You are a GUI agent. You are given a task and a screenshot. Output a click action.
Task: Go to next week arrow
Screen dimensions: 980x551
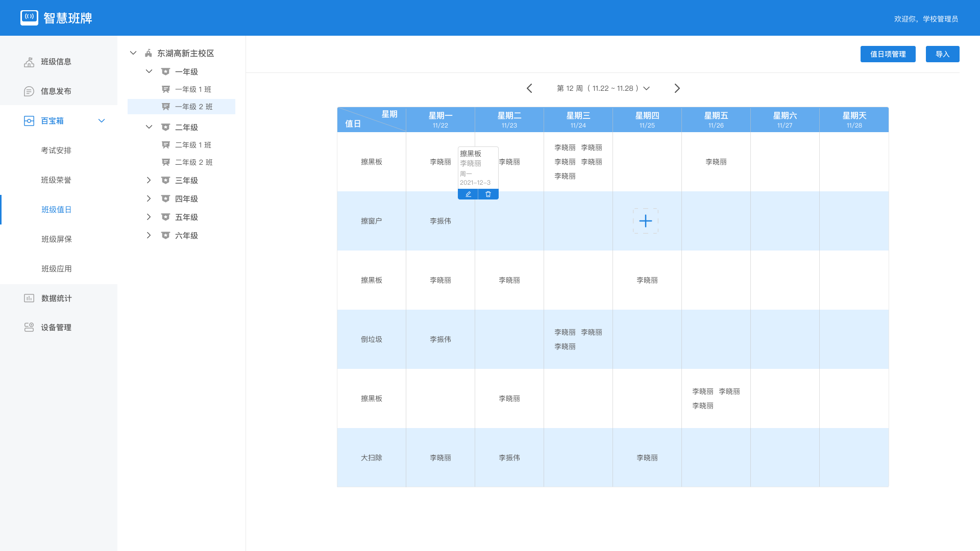[x=677, y=88]
